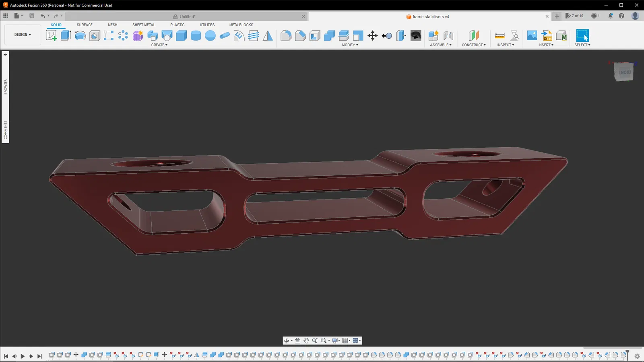Open Viewports layout dropdown

[357, 341]
